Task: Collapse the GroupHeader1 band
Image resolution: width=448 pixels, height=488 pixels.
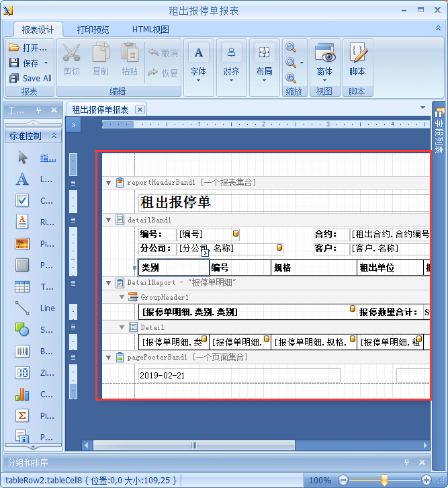Action: pyautogui.click(x=122, y=296)
